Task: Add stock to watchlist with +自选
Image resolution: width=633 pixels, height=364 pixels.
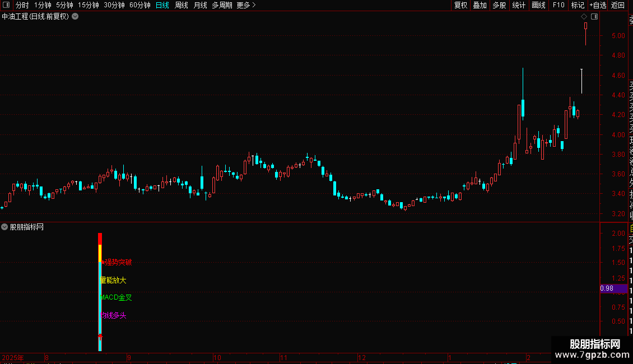Action: tap(598, 5)
